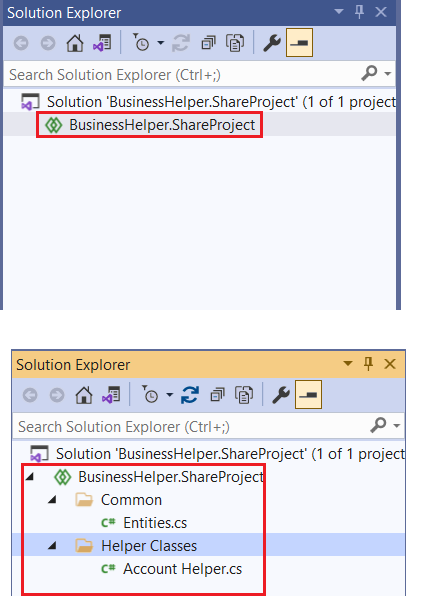Open Properties wrench in bottom toolbar
This screenshot has height=608, width=424.
point(281,395)
